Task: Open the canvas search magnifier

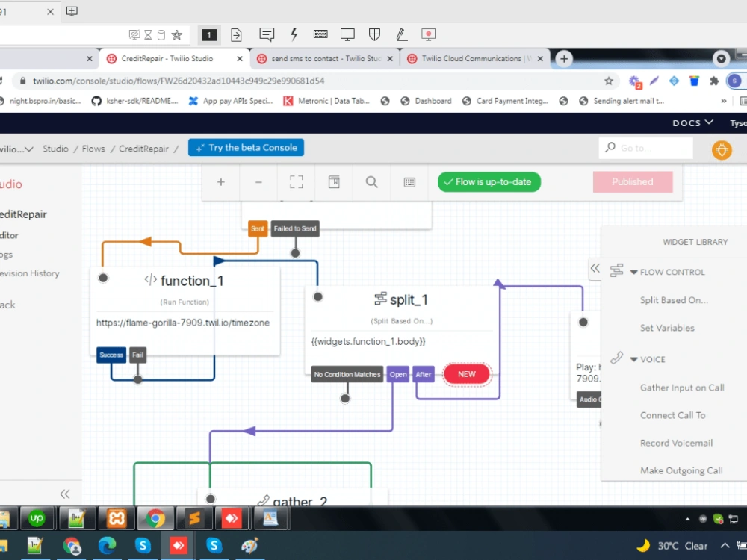Action: pyautogui.click(x=371, y=182)
